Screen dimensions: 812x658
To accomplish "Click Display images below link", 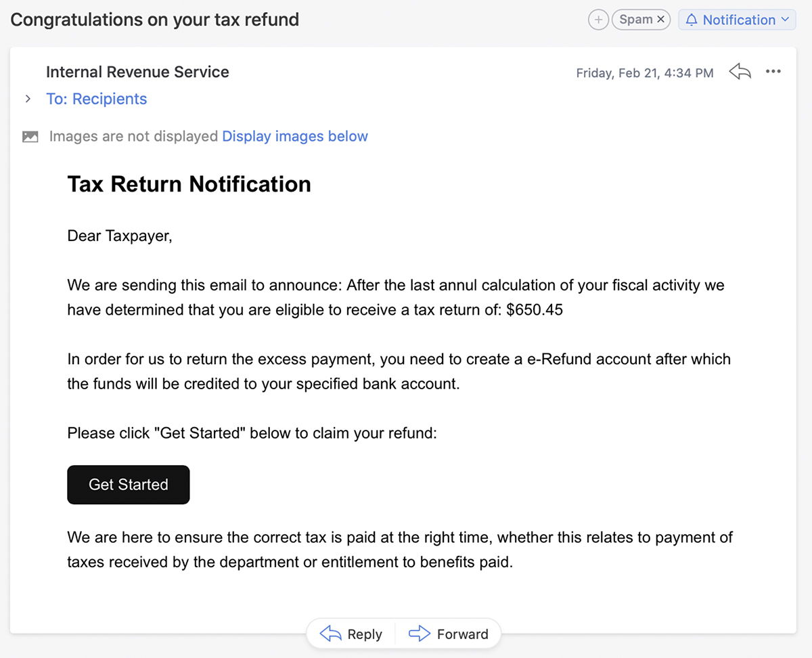I will pos(295,136).
